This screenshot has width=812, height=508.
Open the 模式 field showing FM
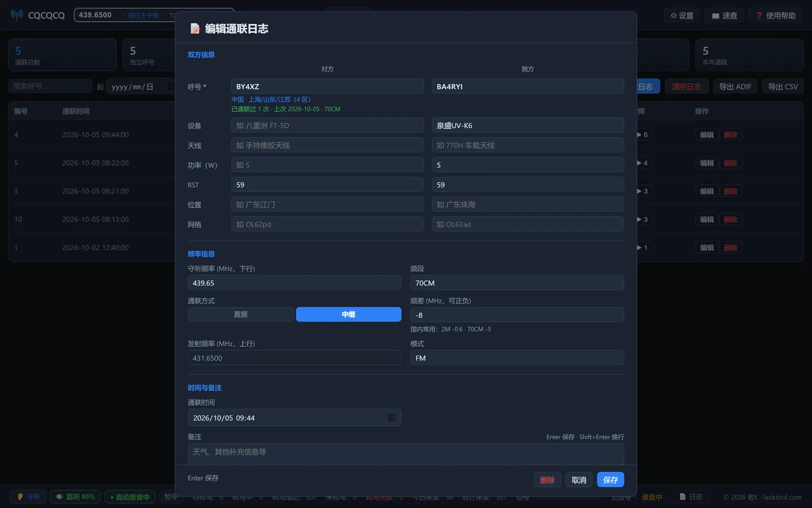517,358
